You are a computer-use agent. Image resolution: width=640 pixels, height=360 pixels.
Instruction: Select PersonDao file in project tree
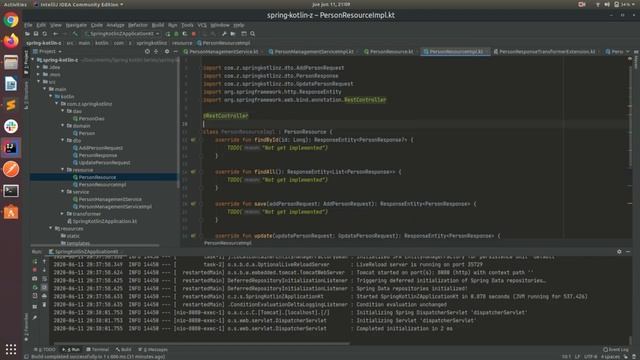click(x=91, y=118)
